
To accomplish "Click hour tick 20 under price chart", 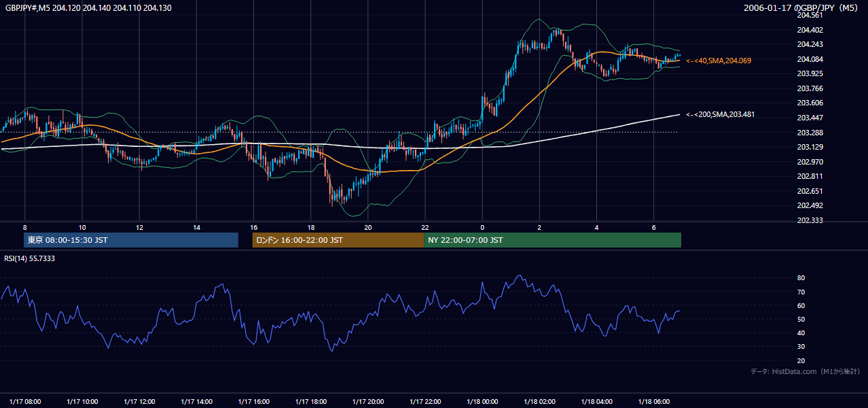I will [x=367, y=227].
